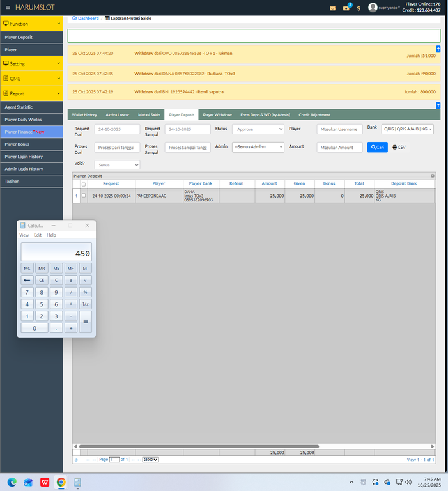Open the Semua Admin dropdown
This screenshot has height=491, width=448.
coord(258,147)
